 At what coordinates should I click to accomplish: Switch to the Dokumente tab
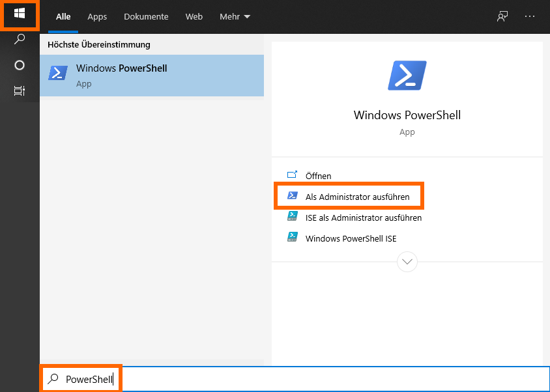pyautogui.click(x=146, y=16)
